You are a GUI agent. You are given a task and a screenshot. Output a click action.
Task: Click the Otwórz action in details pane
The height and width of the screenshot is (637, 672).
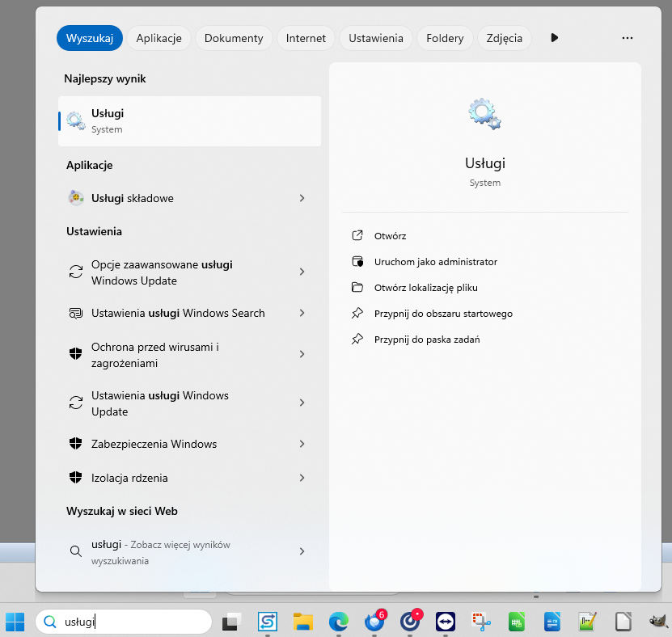[389, 236]
